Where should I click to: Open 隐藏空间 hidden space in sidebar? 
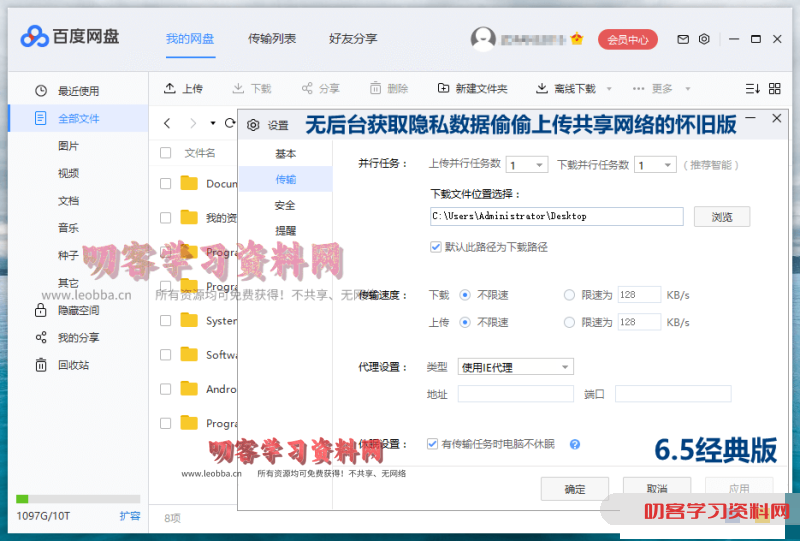coord(78,310)
